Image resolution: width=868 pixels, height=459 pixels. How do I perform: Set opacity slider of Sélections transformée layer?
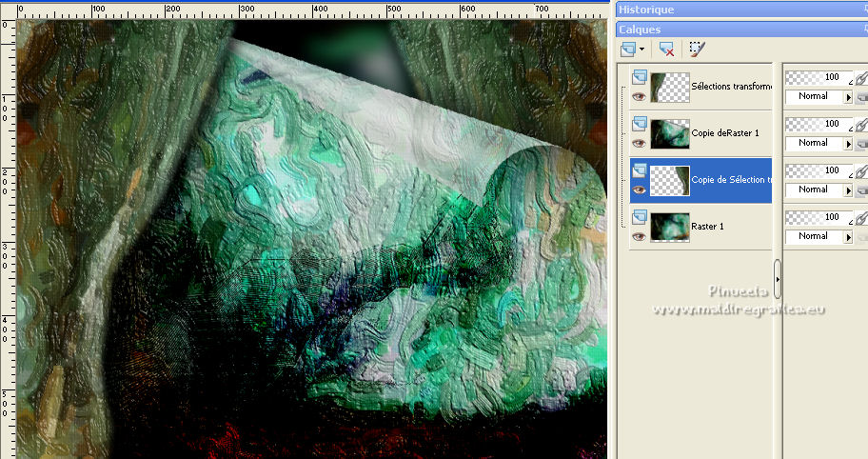click(819, 77)
